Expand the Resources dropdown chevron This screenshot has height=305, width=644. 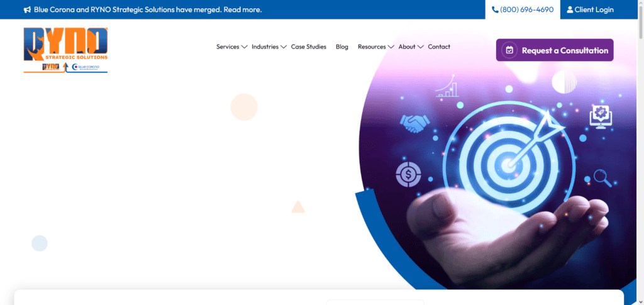click(x=391, y=47)
